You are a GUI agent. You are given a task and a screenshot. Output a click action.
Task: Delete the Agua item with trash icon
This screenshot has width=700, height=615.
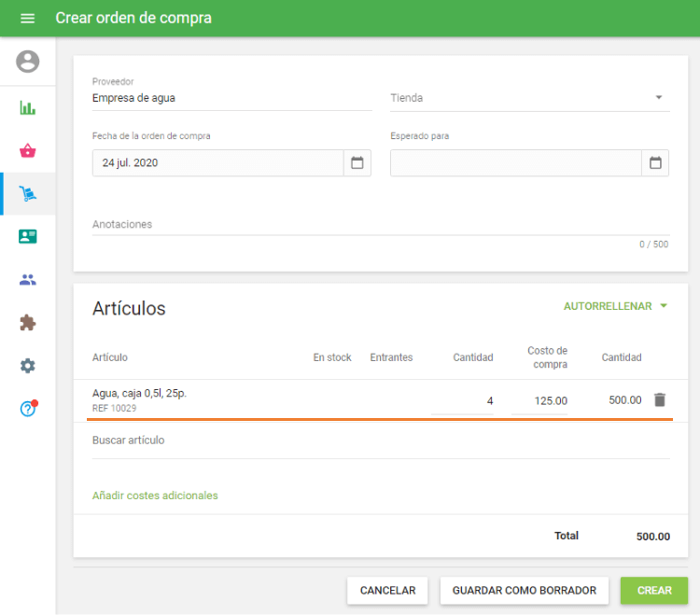point(660,399)
